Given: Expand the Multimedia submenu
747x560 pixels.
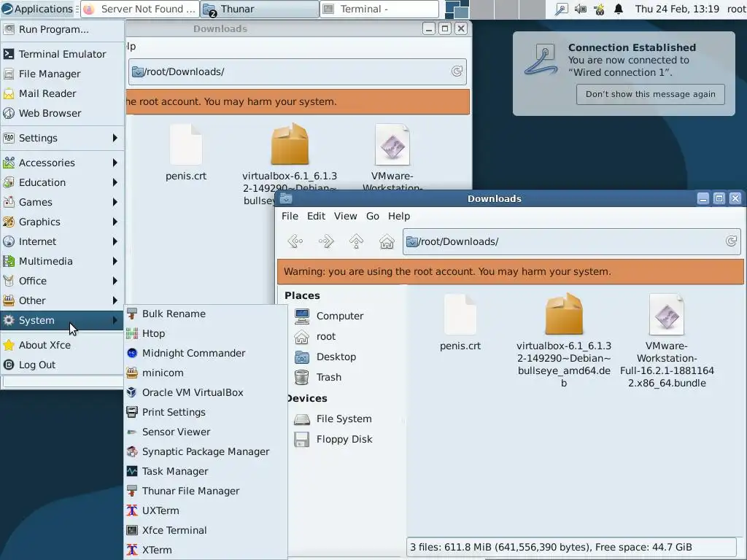Looking at the screenshot, I should click(x=63, y=261).
